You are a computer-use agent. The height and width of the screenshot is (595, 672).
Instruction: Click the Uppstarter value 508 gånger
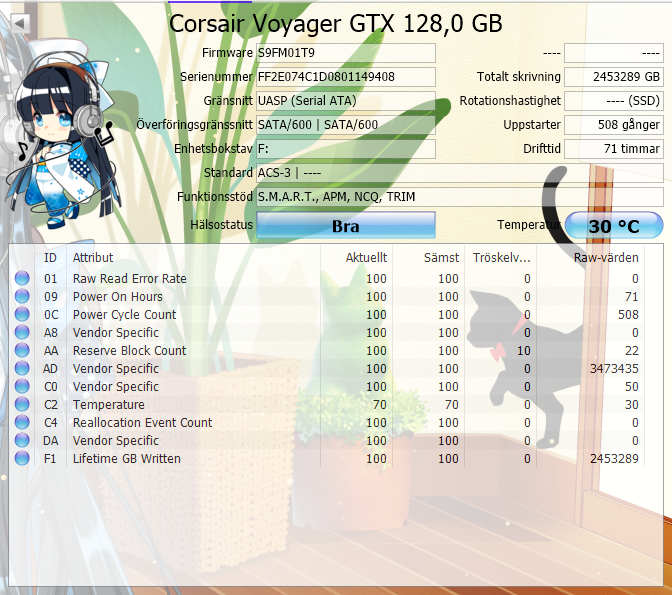tap(614, 125)
